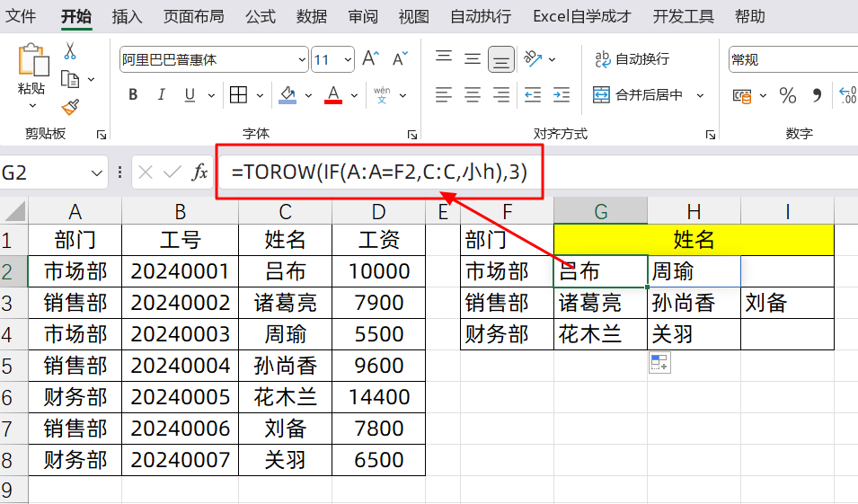Open the font size dropdown
Viewport: 858px width, 504px height.
[x=348, y=59]
